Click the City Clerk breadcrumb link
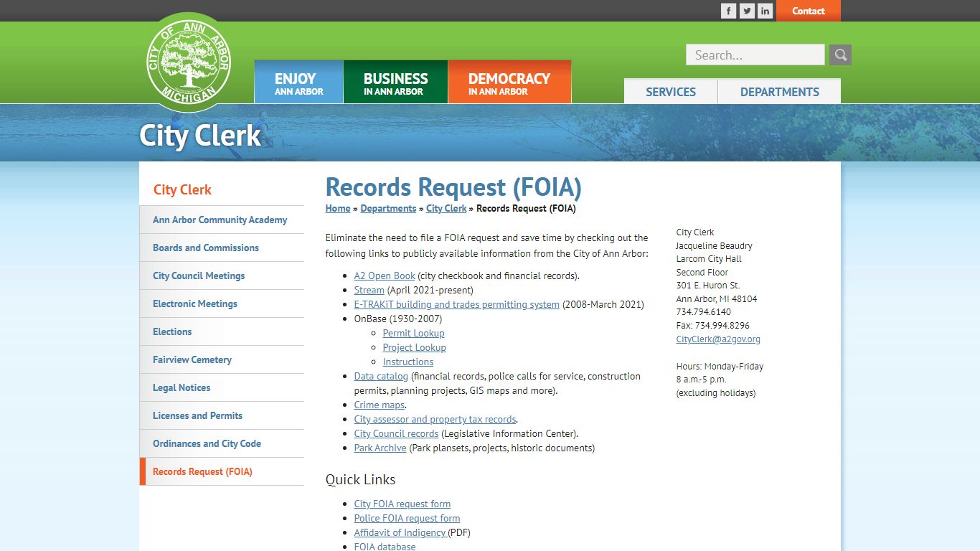The image size is (980, 551). pos(446,209)
